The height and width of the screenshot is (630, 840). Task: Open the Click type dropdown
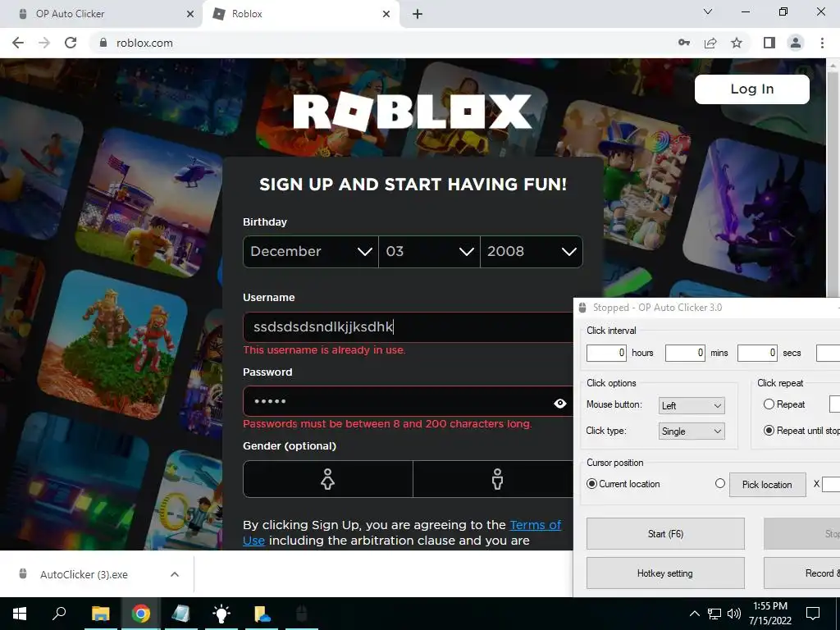click(x=692, y=431)
